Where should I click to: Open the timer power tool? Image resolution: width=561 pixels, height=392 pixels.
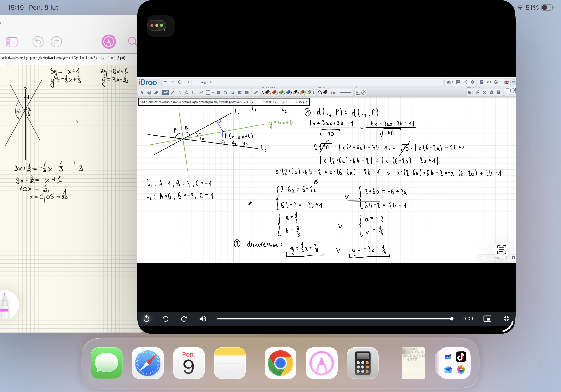tap(492, 93)
